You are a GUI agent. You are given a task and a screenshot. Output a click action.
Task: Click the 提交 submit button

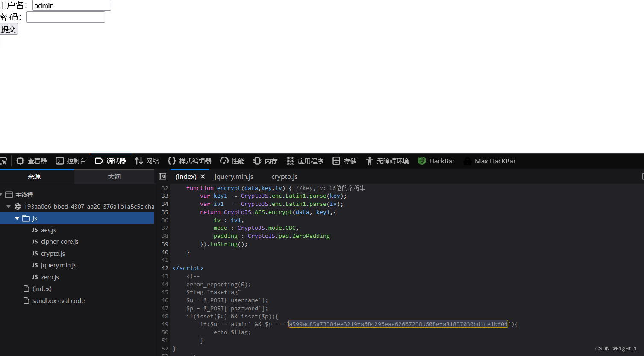click(9, 29)
